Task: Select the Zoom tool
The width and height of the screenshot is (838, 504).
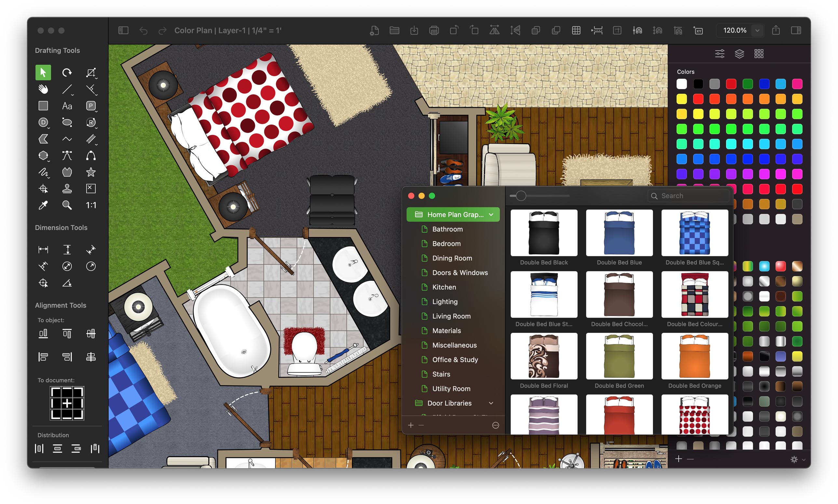Action: (66, 206)
